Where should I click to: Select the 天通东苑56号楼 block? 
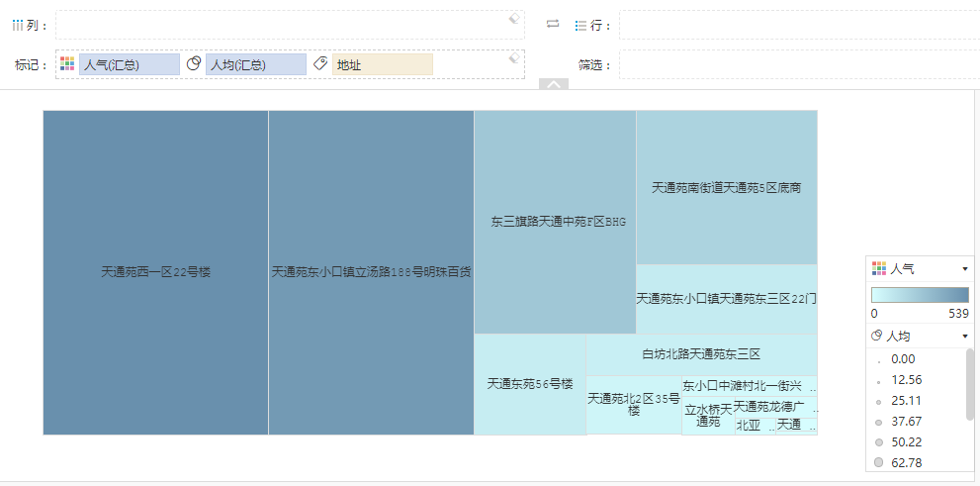click(530, 384)
